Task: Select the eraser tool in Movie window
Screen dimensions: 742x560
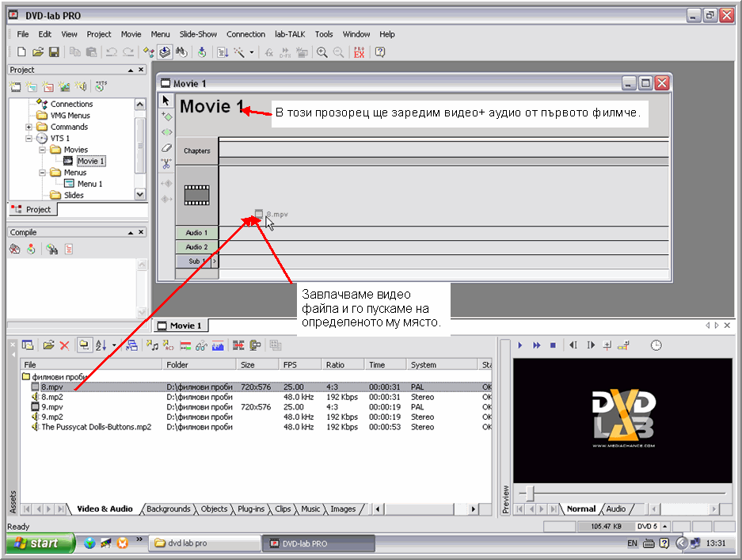Action: coord(166,148)
